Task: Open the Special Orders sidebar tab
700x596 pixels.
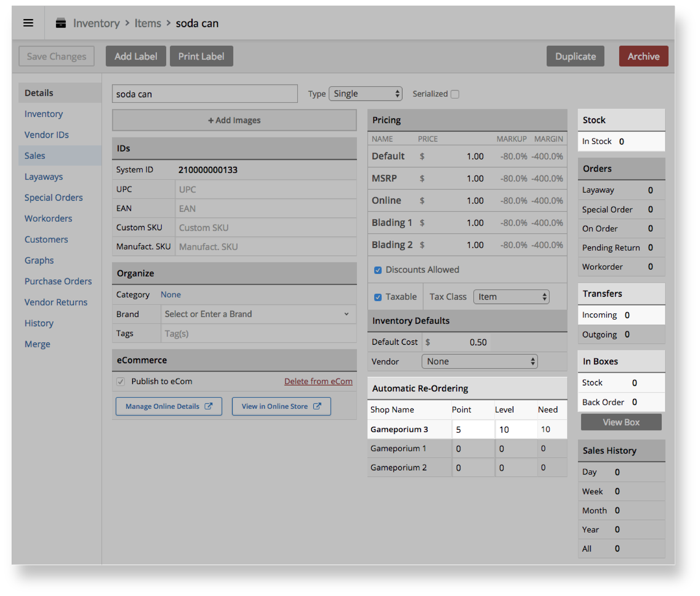Action: click(60, 197)
